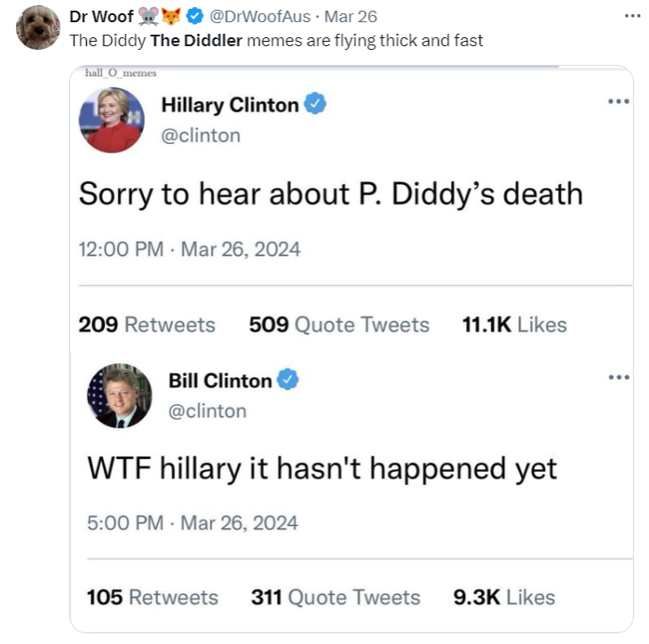The width and height of the screenshot is (649, 644).
Task: Open the Dr Woof dog avatar profile
Action: pos(38,28)
